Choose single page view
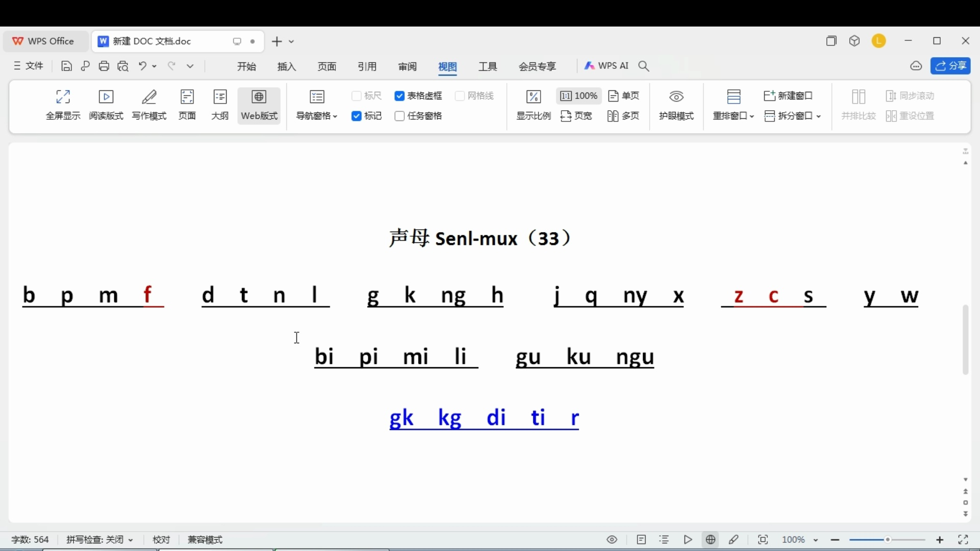 [624, 96]
